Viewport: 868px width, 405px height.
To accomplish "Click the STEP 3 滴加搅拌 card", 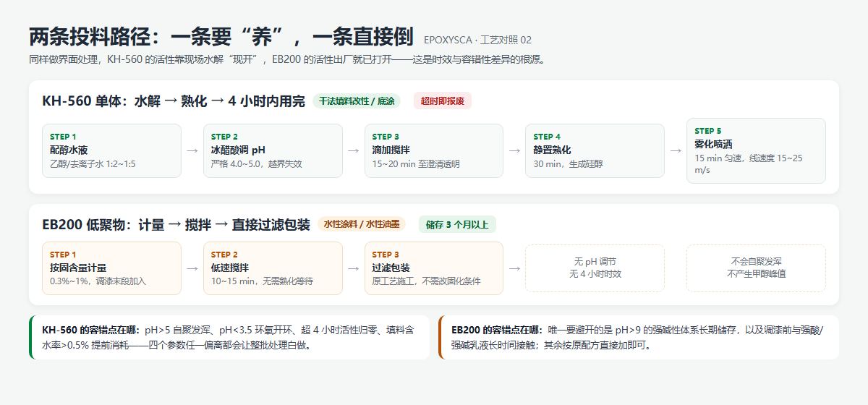I will (x=434, y=150).
